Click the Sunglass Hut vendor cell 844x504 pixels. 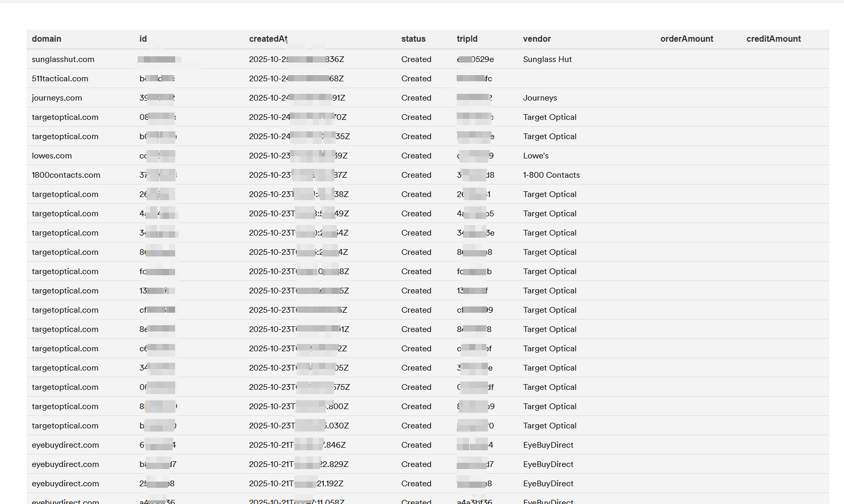547,59
